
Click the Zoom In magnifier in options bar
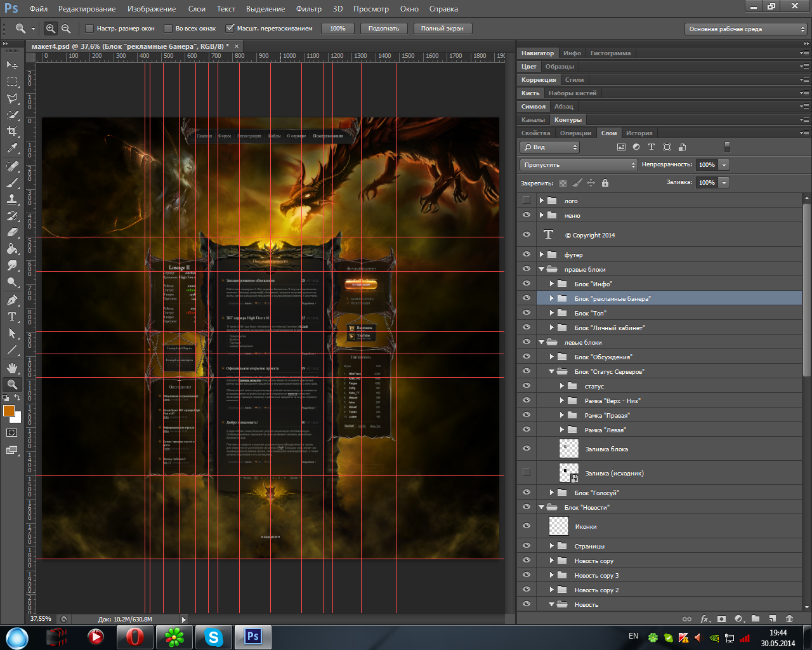[51, 28]
